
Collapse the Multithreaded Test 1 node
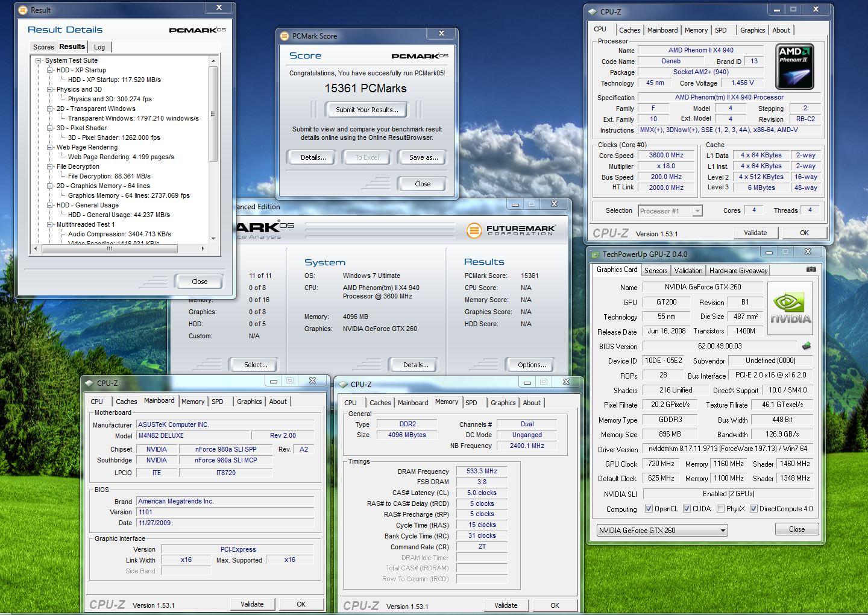coord(50,224)
